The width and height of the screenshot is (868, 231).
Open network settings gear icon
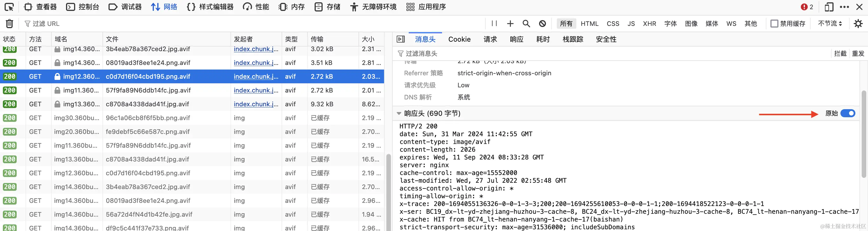click(858, 24)
